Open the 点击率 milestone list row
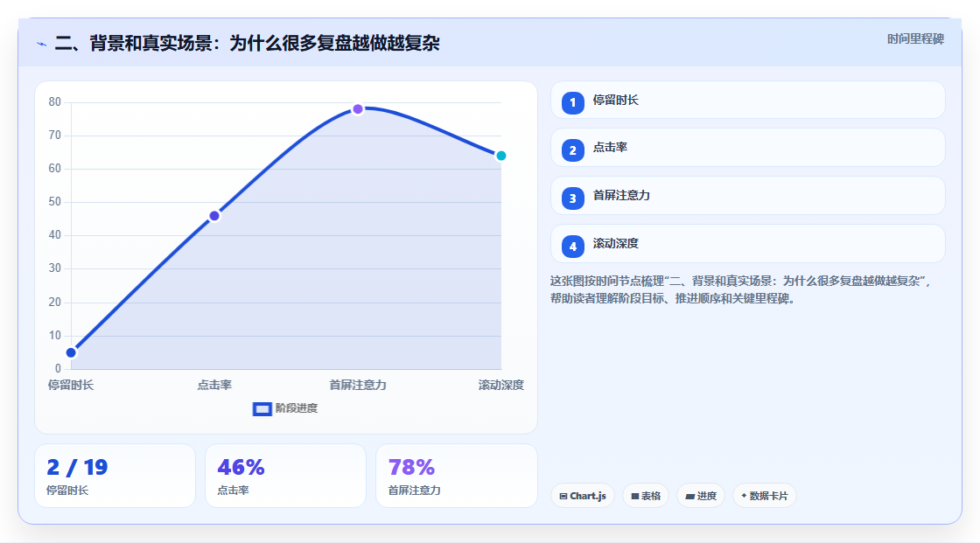Viewport: 980px width, 543px height. pyautogui.click(x=747, y=148)
